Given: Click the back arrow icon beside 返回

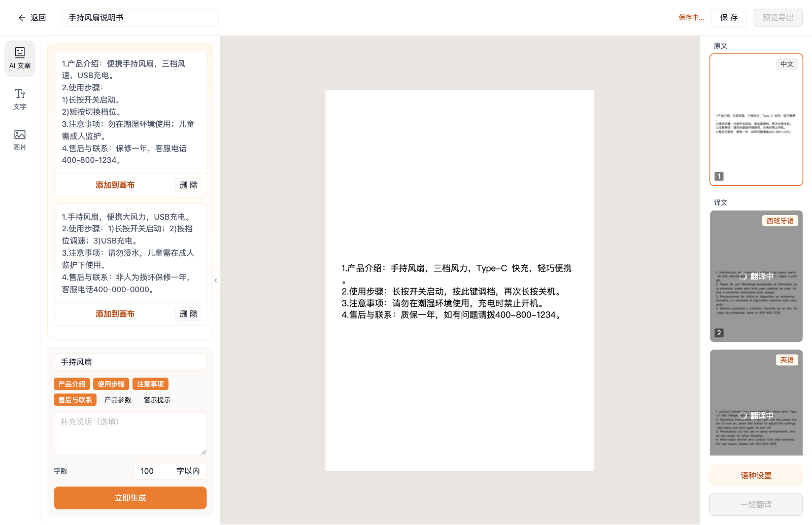Looking at the screenshot, I should [x=22, y=18].
